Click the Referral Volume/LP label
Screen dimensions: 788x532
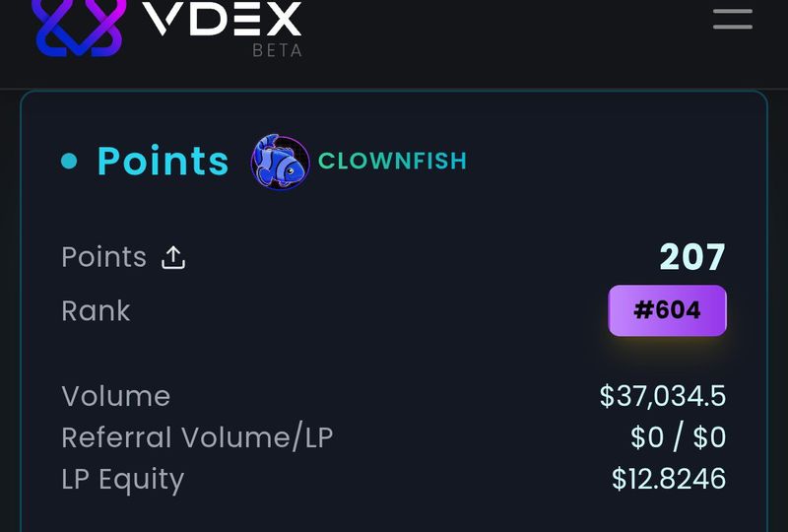click(x=197, y=437)
